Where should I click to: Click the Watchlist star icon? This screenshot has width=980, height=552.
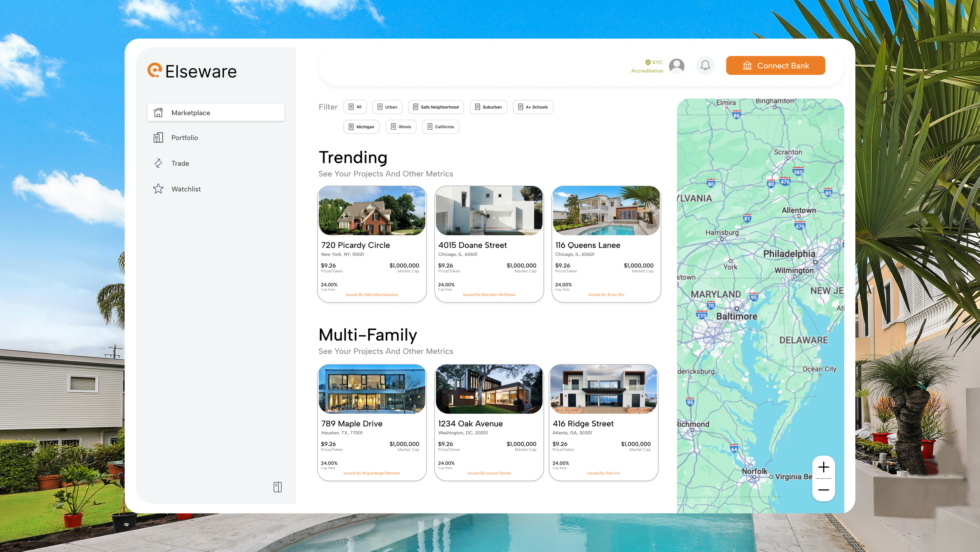158,189
